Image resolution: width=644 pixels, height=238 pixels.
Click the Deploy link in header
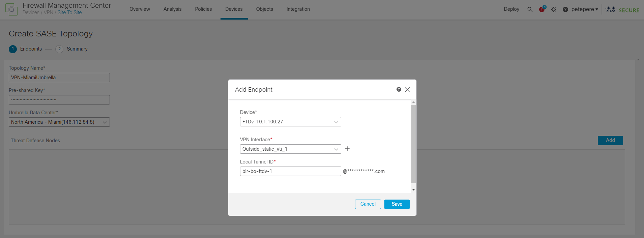tap(511, 9)
